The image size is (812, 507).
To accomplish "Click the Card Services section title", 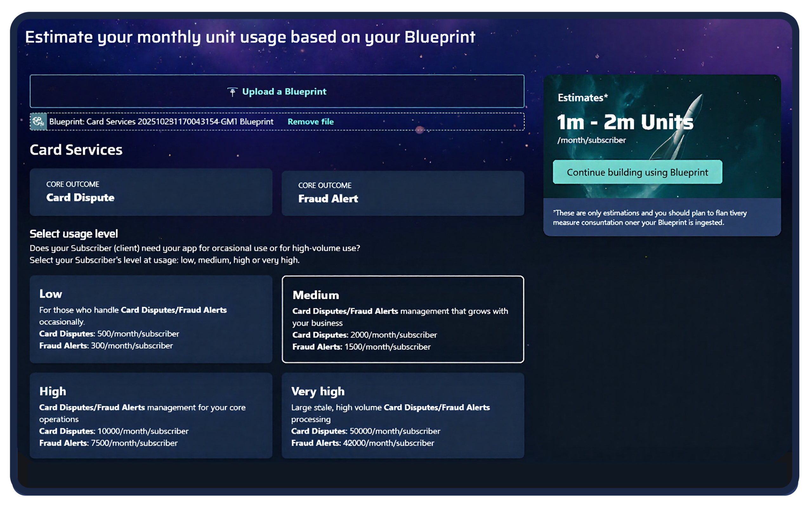I will [x=76, y=150].
